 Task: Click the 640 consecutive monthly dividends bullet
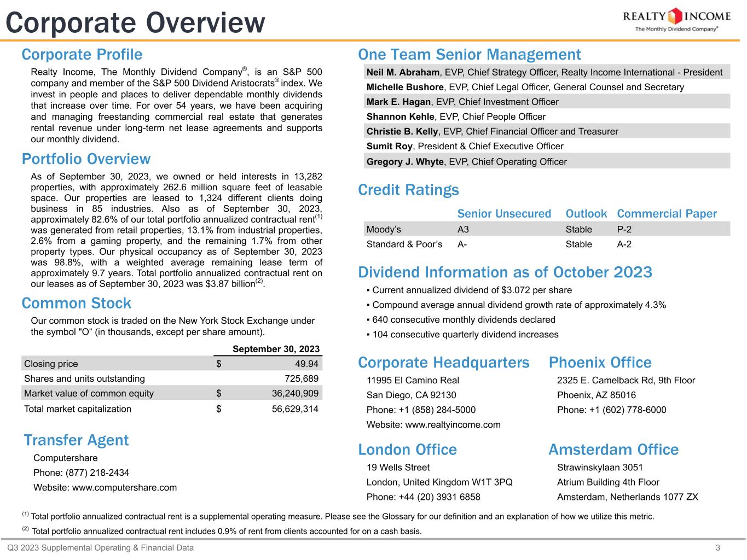(461, 320)
